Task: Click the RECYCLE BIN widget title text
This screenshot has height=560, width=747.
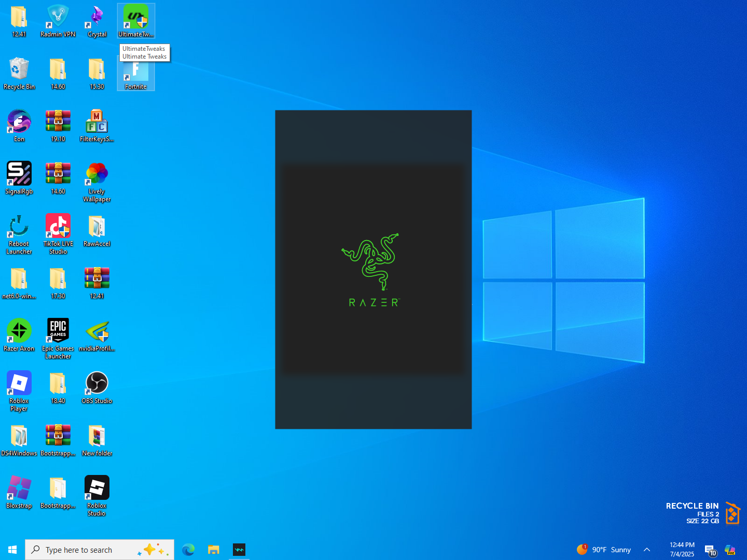Action: click(x=692, y=506)
